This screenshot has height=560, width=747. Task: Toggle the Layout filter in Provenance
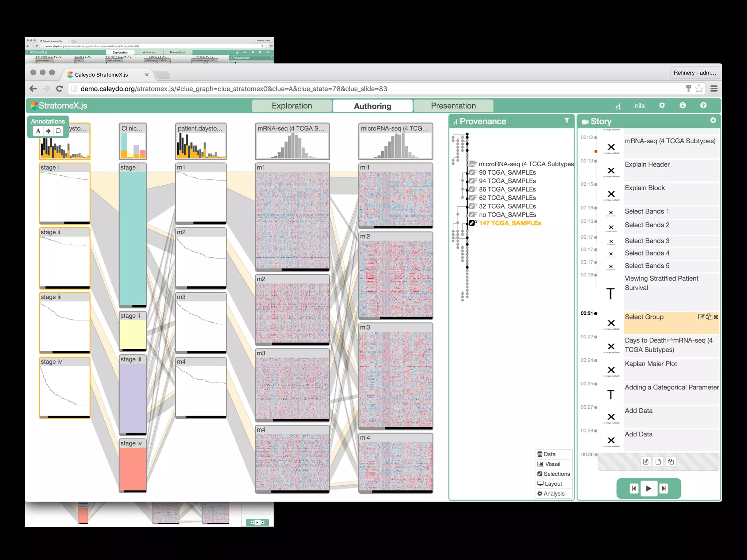(x=553, y=484)
